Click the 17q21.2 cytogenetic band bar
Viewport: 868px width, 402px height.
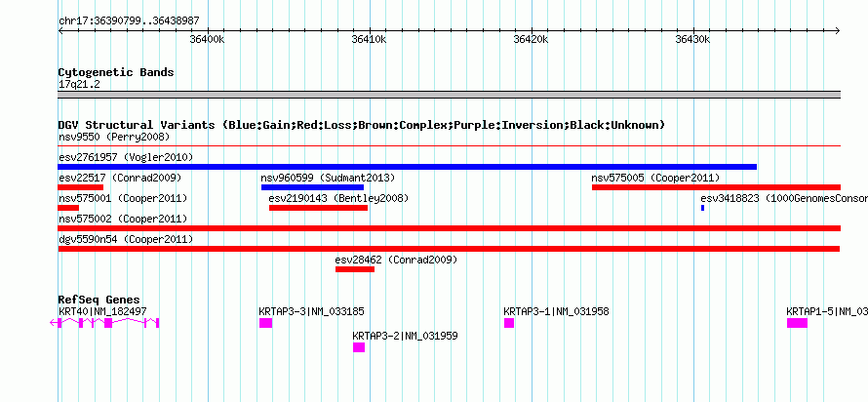click(x=449, y=95)
